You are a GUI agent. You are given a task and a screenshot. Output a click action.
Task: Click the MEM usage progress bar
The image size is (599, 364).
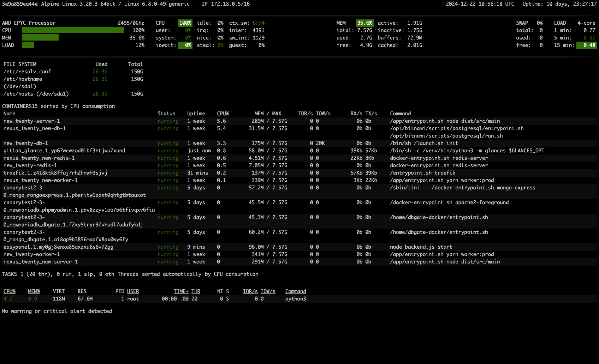pos(41,38)
